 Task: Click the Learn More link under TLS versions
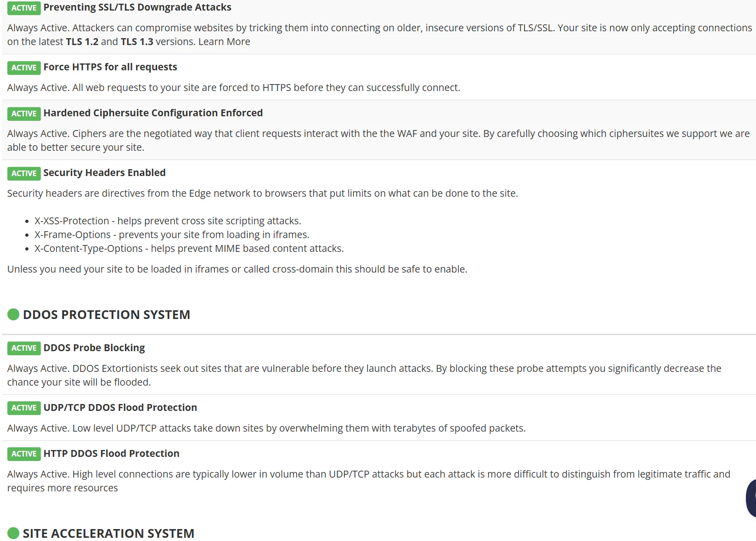tap(224, 42)
